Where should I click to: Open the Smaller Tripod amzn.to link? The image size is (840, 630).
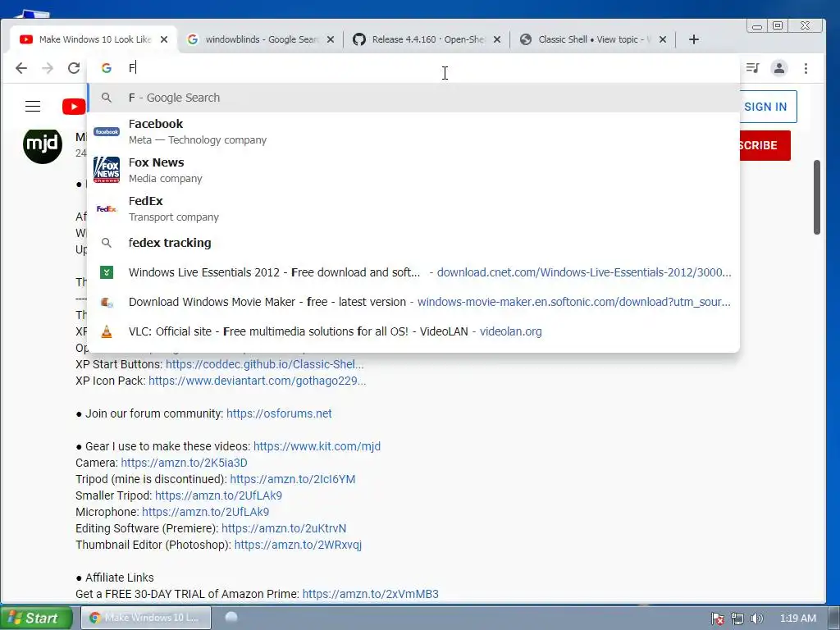(218, 495)
